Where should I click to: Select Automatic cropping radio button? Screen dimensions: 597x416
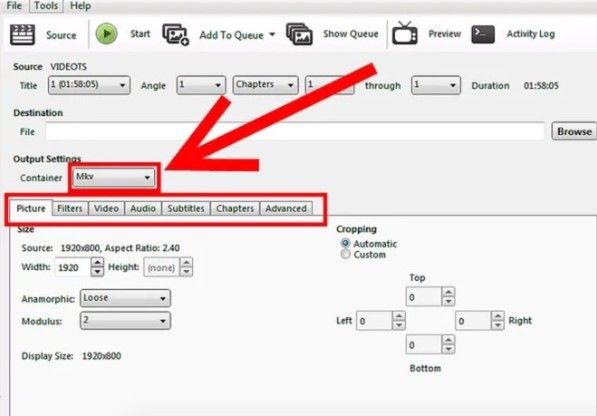click(x=345, y=243)
